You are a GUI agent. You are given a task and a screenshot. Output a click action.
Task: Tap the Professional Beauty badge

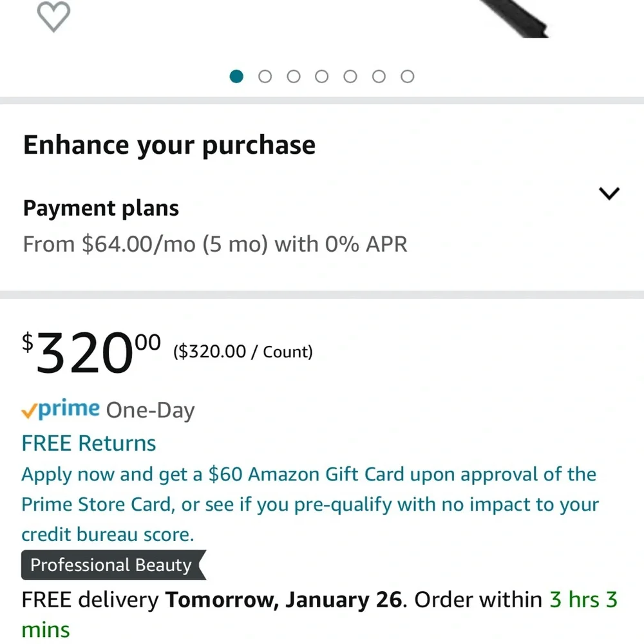111,565
